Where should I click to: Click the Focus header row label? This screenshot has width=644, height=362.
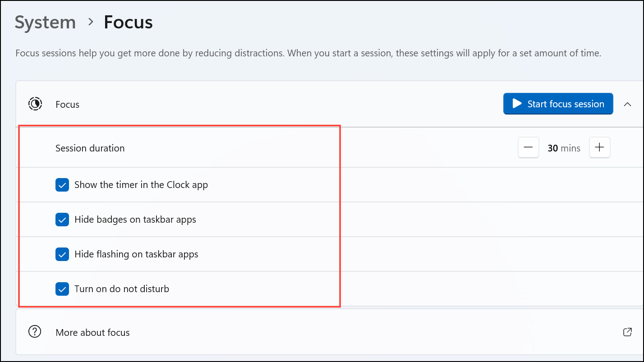[x=67, y=104]
